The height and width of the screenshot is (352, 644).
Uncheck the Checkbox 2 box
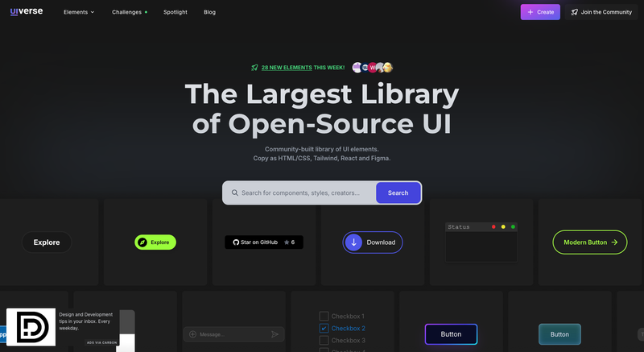click(x=324, y=328)
